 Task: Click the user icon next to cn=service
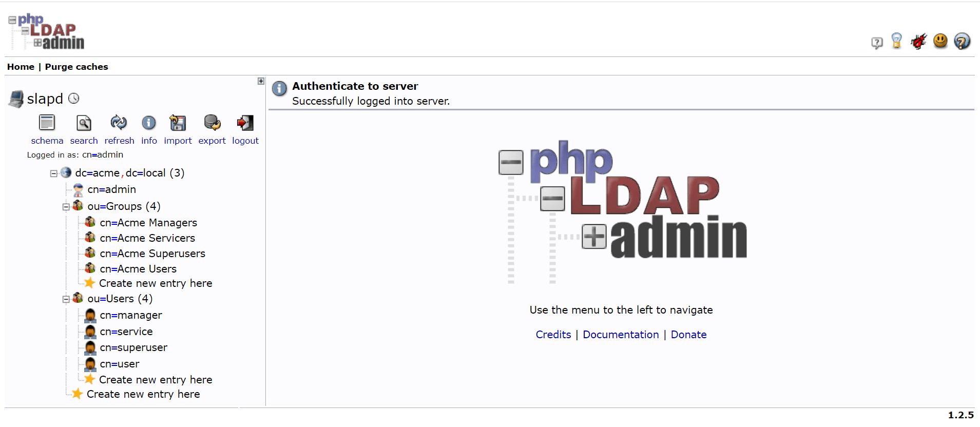coord(90,332)
